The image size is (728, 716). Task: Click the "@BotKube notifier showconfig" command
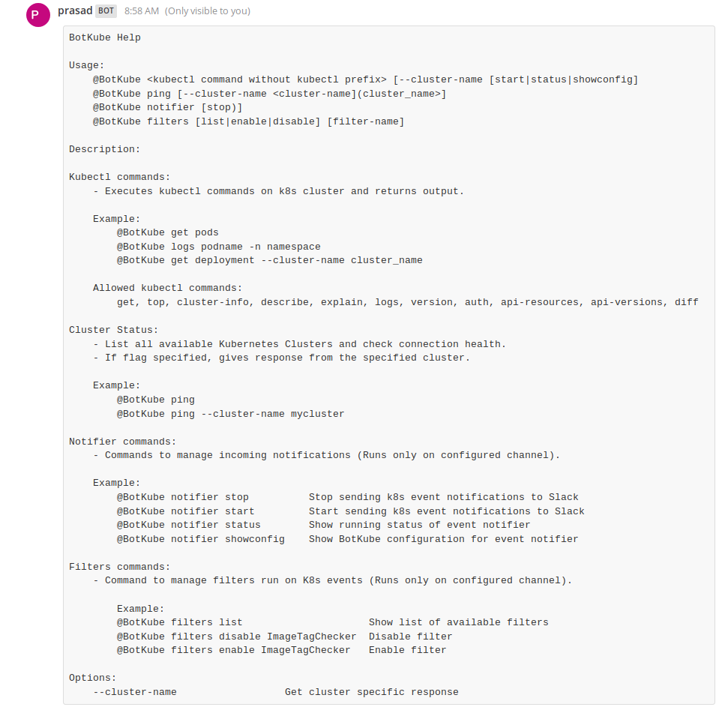point(200,539)
